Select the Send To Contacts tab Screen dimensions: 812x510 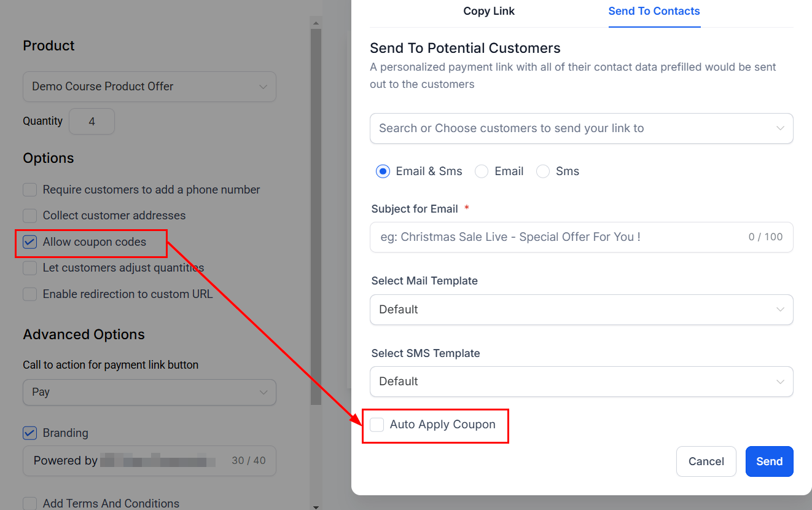[x=654, y=11]
